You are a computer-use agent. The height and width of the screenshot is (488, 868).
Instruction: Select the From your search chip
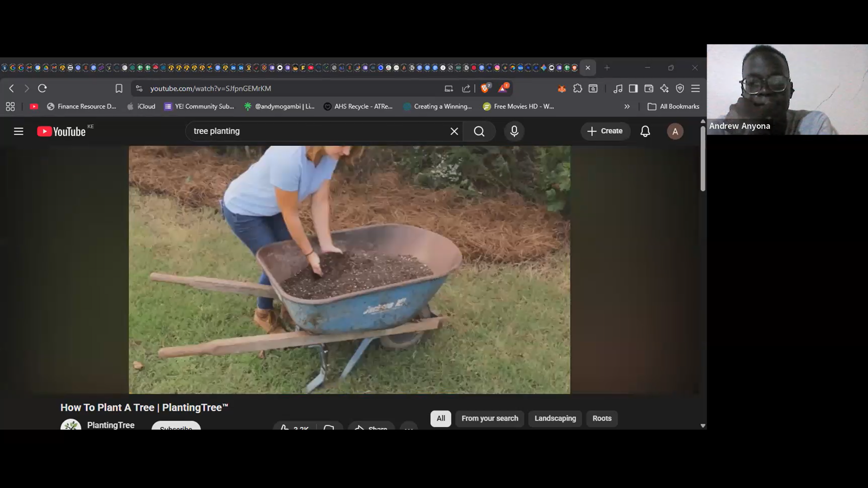[x=490, y=418]
